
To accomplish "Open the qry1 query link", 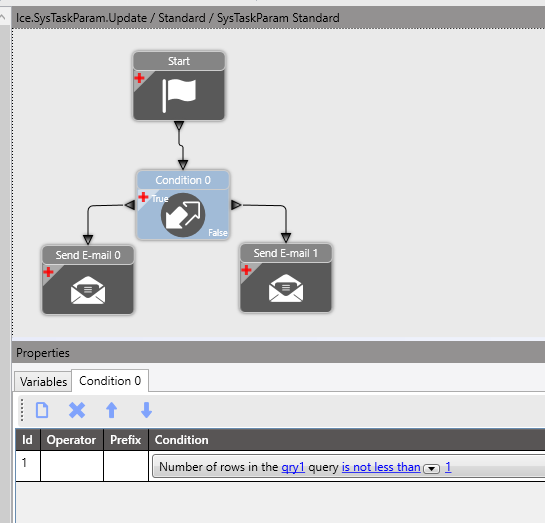I will click(293, 467).
